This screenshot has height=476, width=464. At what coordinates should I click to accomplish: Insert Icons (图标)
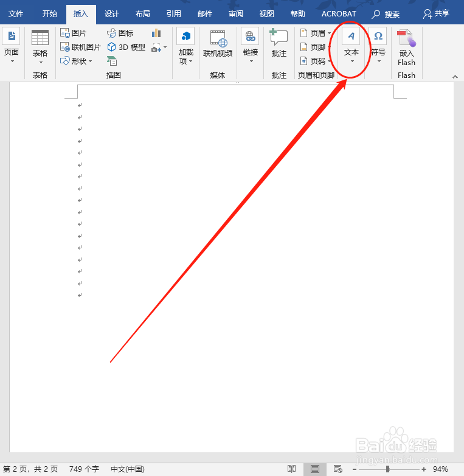[120, 33]
